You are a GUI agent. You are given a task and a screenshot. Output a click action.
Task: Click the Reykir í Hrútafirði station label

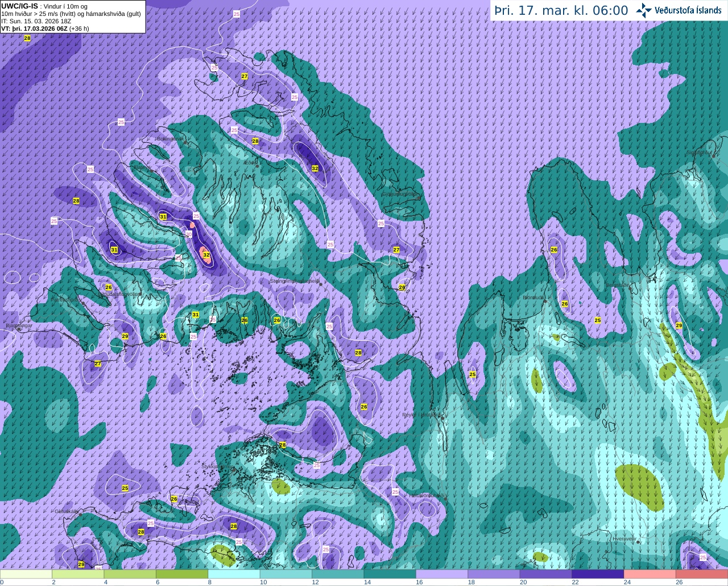421,415
